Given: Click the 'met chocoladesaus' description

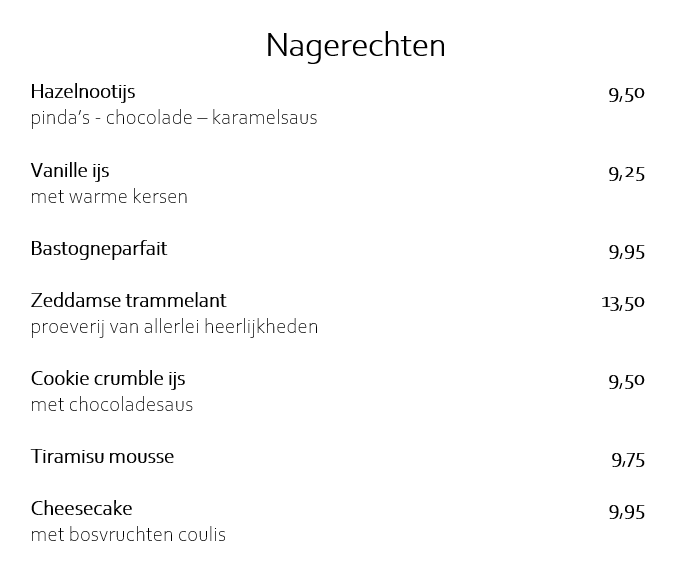Looking at the screenshot, I should pos(112,405).
